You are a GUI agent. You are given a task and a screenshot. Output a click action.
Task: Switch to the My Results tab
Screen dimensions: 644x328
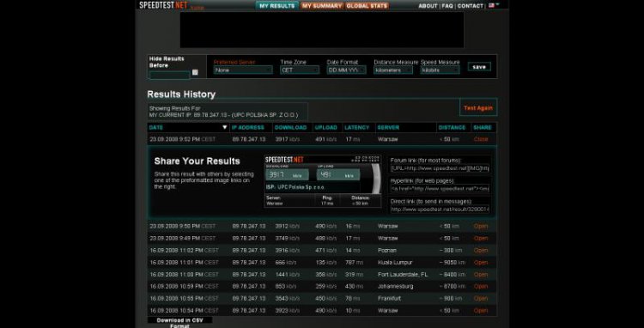(x=276, y=6)
